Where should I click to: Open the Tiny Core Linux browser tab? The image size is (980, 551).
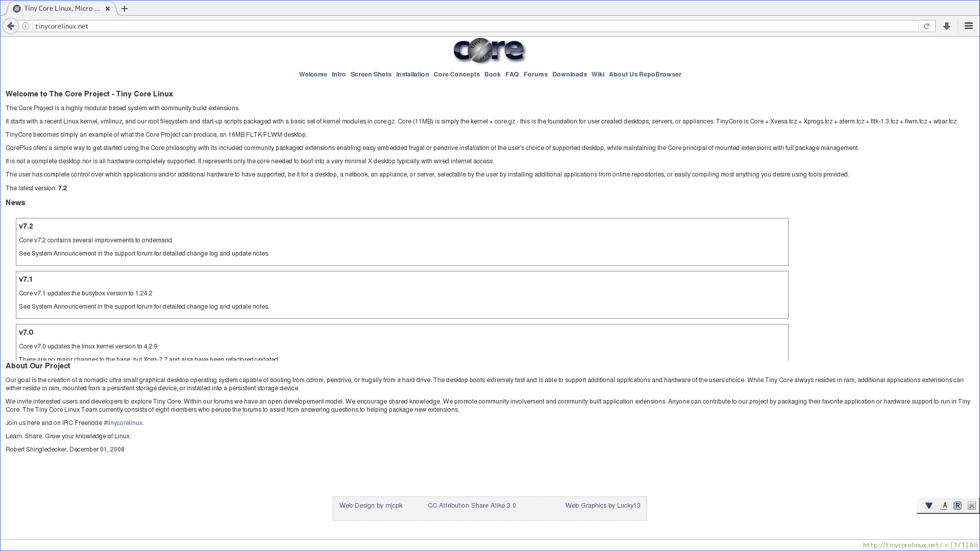click(61, 9)
